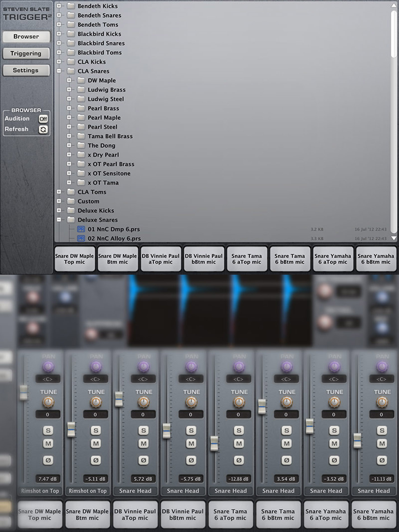Solo the Snare DW Maple Btm mic channel

(x=96, y=430)
